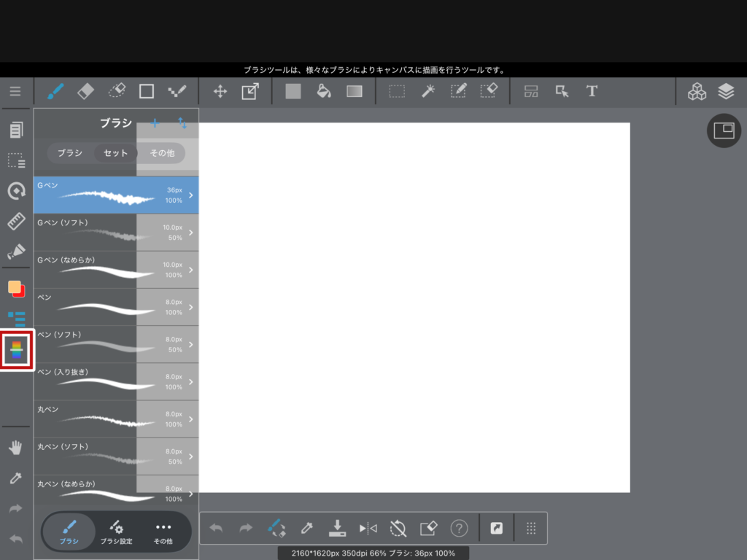Open the hamburger main menu

click(15, 91)
